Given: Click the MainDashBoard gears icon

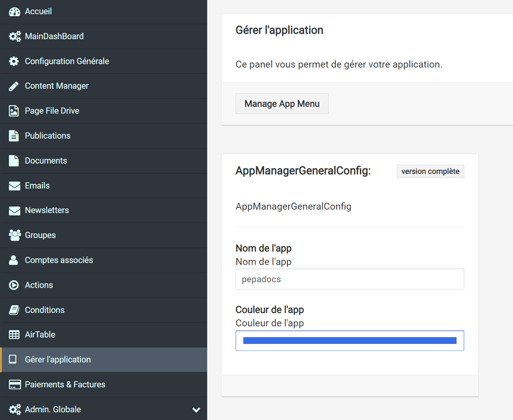Looking at the screenshot, I should coord(15,36).
